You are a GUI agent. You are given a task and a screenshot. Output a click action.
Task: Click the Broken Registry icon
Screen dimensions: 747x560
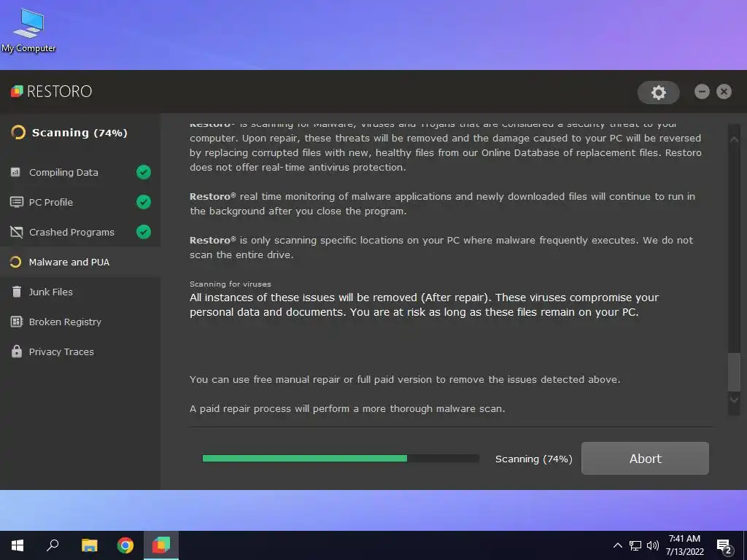coord(16,322)
